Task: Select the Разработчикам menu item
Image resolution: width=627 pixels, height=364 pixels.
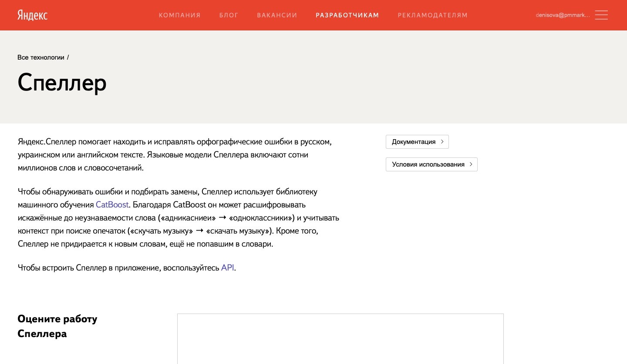Action: tap(347, 15)
